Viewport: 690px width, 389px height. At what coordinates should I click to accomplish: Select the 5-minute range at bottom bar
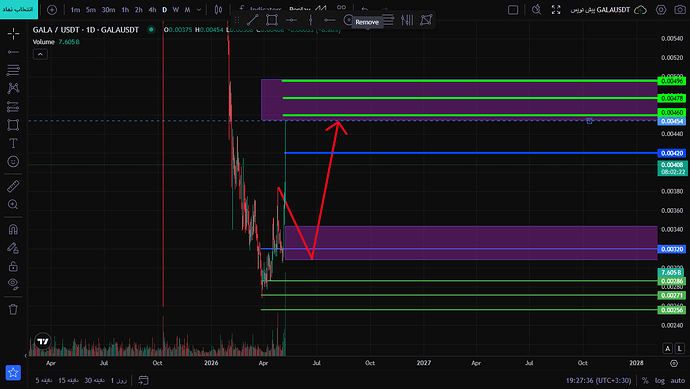point(44,380)
